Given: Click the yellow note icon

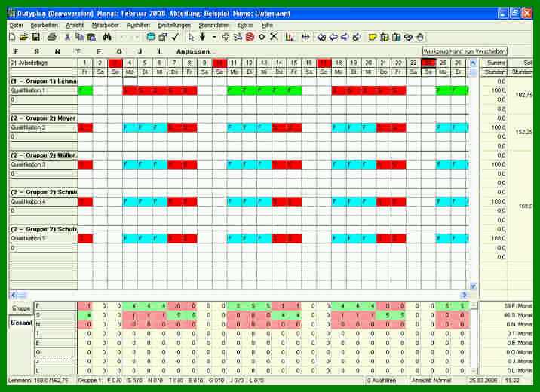Looking at the screenshot, I should 373,37.
